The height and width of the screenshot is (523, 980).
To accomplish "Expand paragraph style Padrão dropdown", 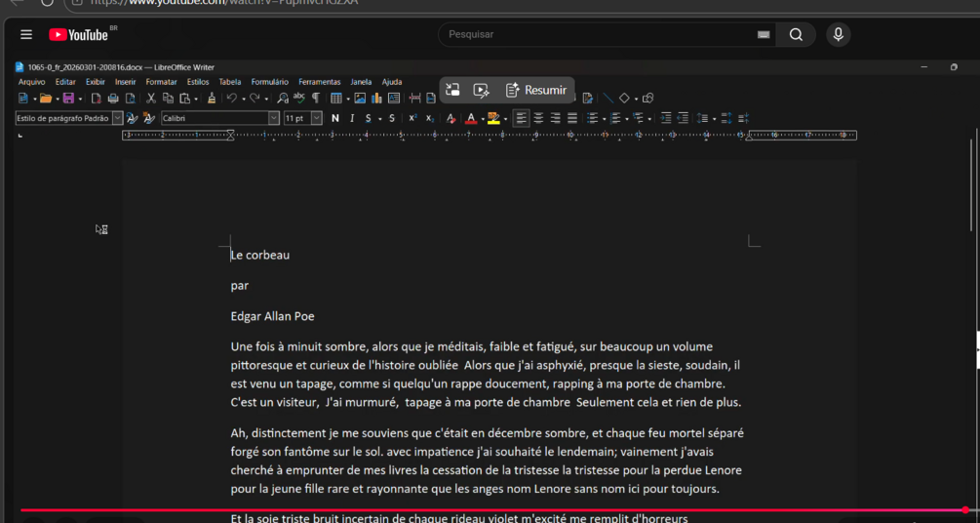I will point(117,118).
